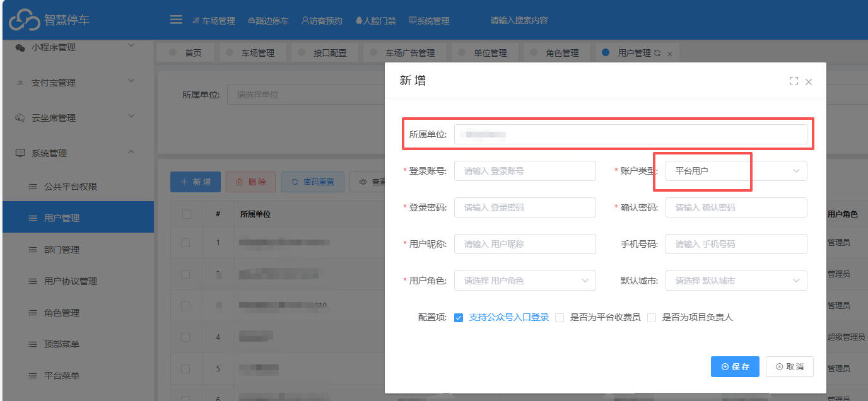Click the 智慧停车 cloud logo

click(x=24, y=20)
